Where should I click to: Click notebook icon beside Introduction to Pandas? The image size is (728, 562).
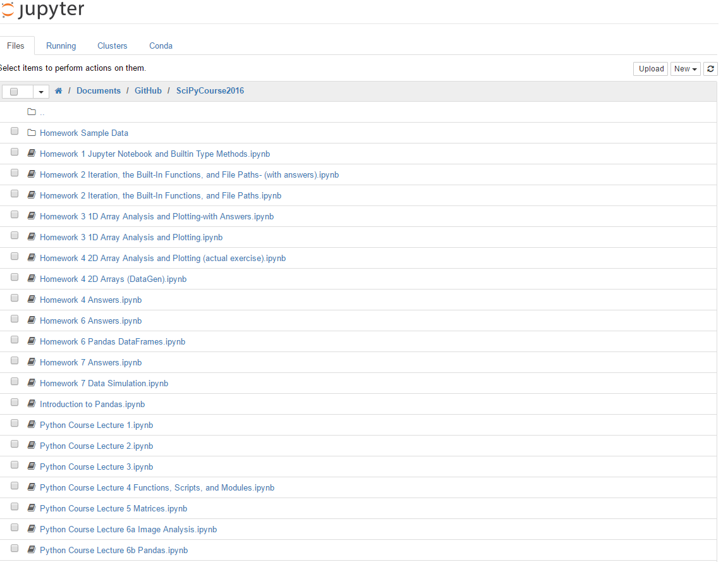click(x=32, y=403)
